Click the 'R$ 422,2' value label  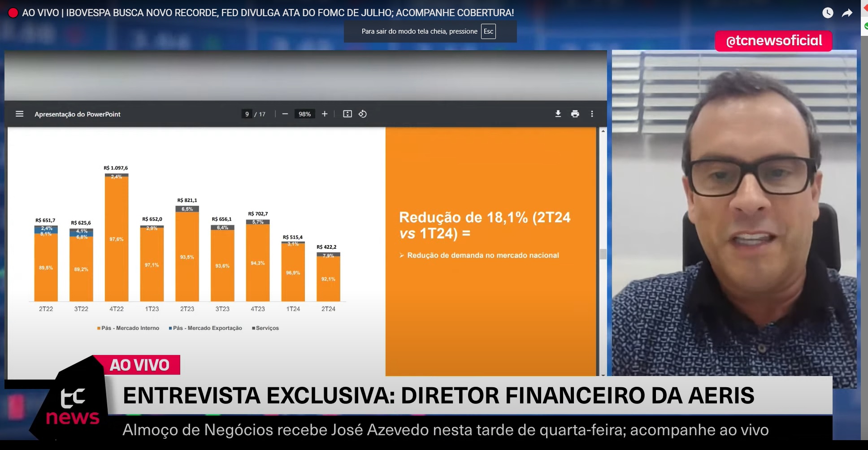(x=326, y=247)
